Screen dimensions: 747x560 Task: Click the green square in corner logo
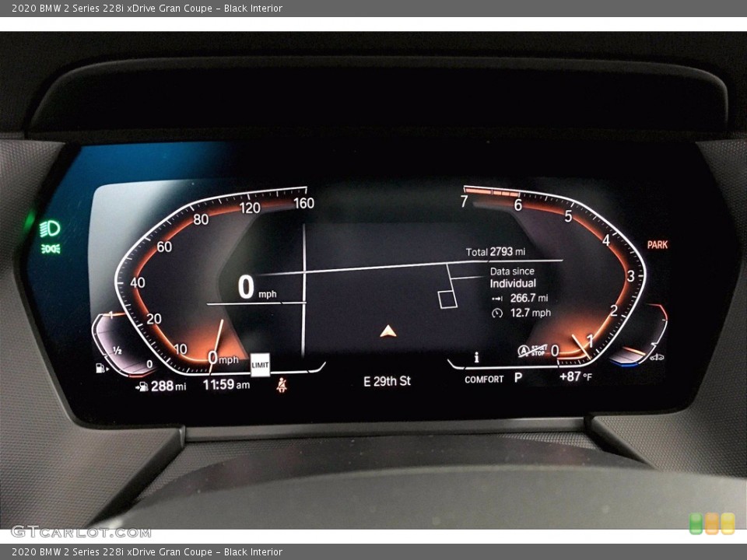[x=696, y=523]
